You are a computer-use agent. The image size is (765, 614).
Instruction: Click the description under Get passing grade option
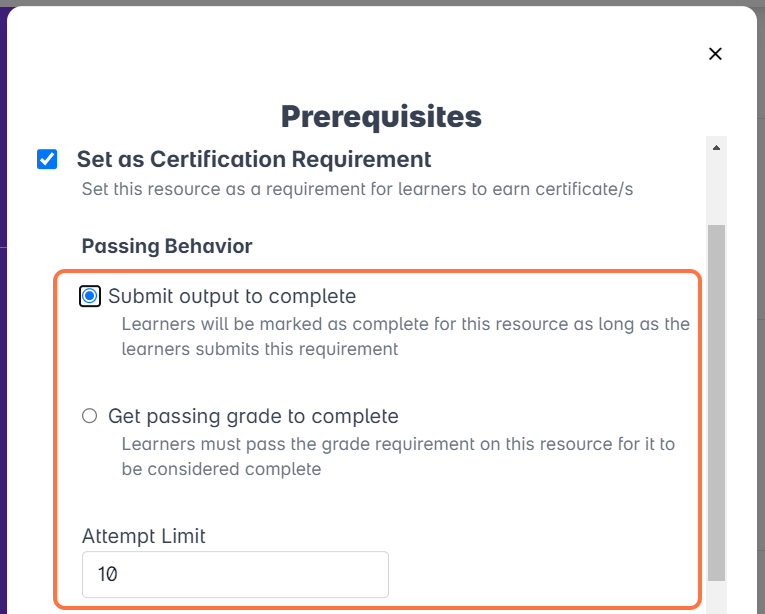(398, 456)
